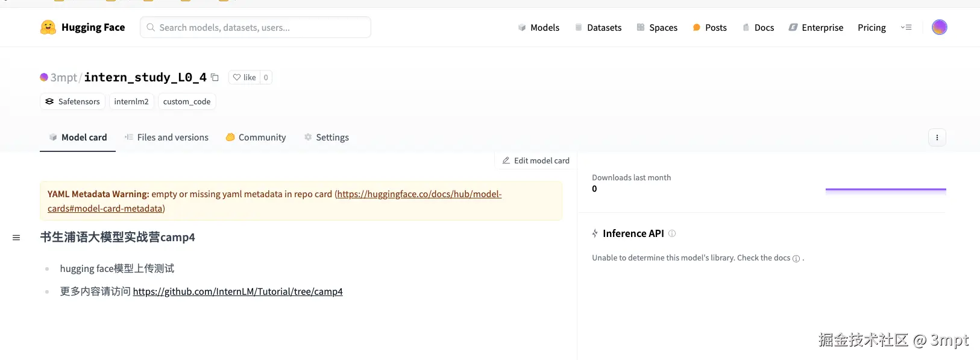Screen dimensions: 980x360
Task: Copy the model name with copy icon
Action: point(215,77)
